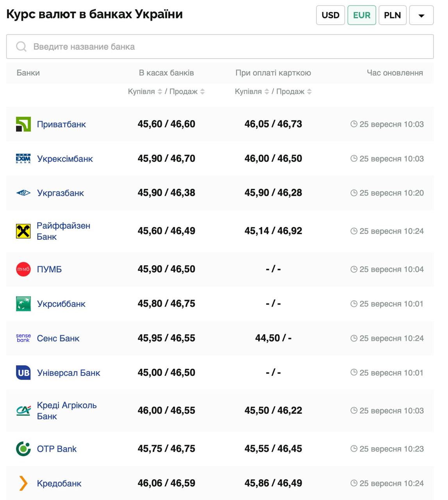Click the OTP Bank logo icon
The width and height of the screenshot is (448, 500).
click(x=23, y=449)
